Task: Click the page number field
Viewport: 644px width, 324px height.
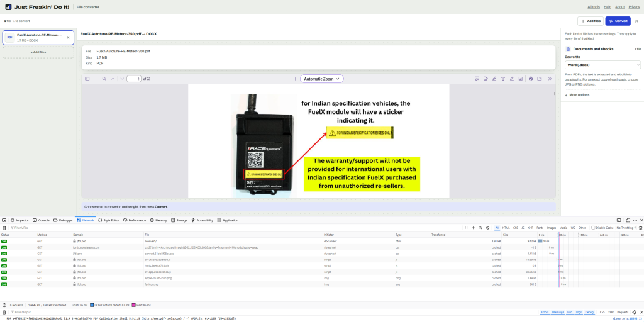Action: pos(134,79)
